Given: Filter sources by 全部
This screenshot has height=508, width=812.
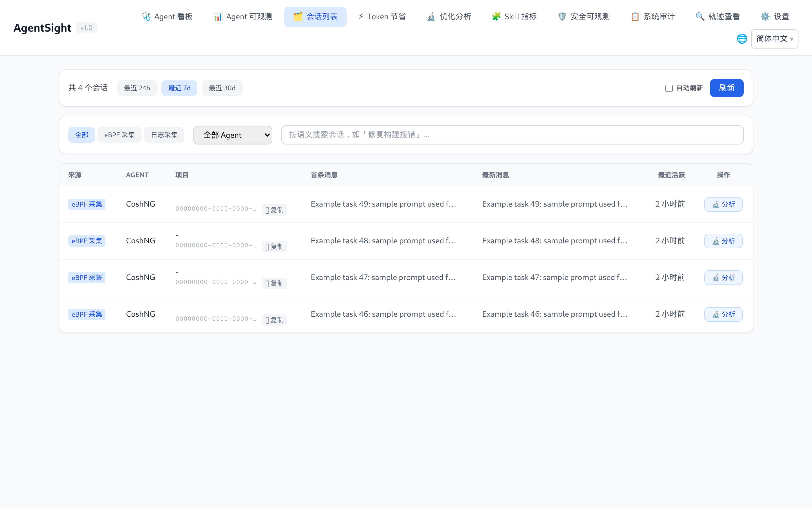Looking at the screenshot, I should [81, 135].
